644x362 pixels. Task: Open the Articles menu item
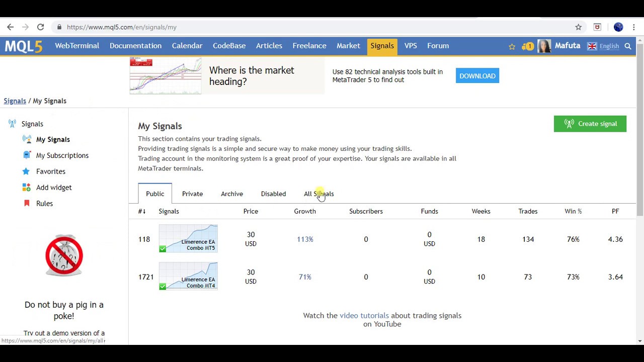coord(269,46)
